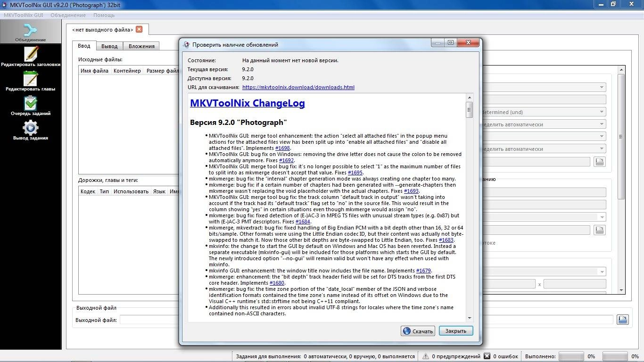644x362 pixels.
Task: Open the MKVToolNix ChangeLog heading link
Action: [248, 103]
